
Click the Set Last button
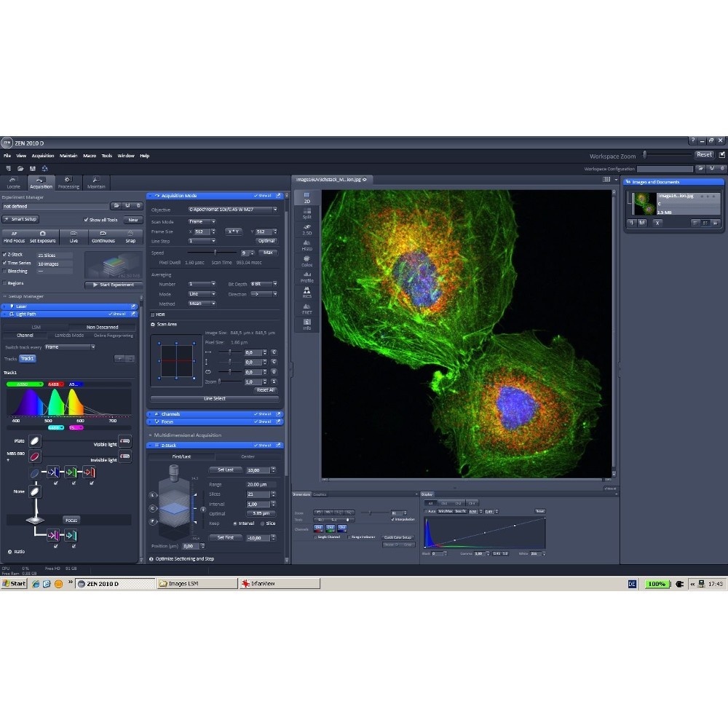226,470
